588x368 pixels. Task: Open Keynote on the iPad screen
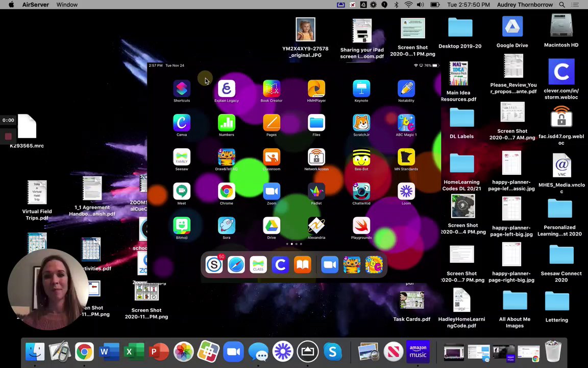tap(361, 88)
